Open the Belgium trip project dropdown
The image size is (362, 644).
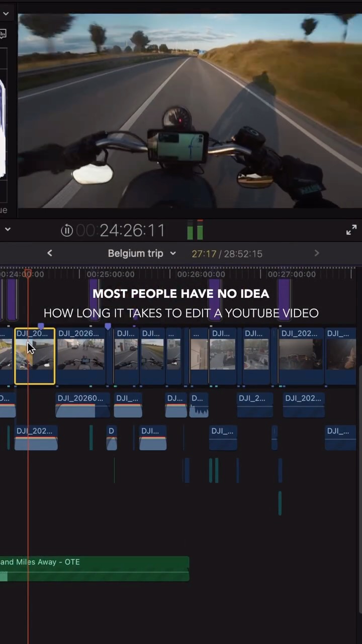pyautogui.click(x=142, y=253)
